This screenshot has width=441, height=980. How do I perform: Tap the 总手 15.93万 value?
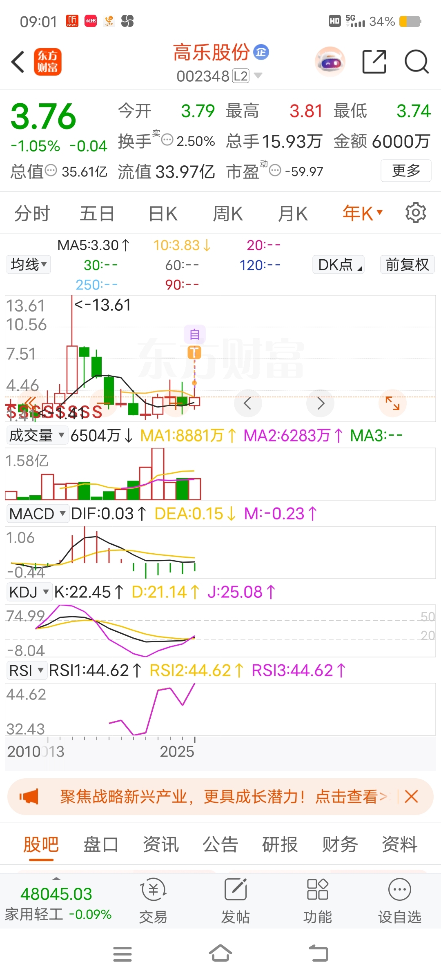[274, 141]
